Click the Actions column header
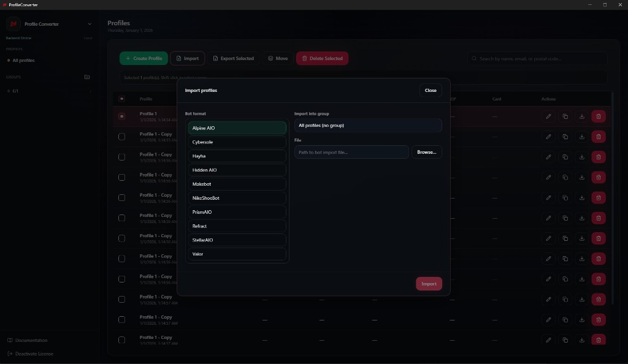The image size is (628, 364). coord(548,99)
